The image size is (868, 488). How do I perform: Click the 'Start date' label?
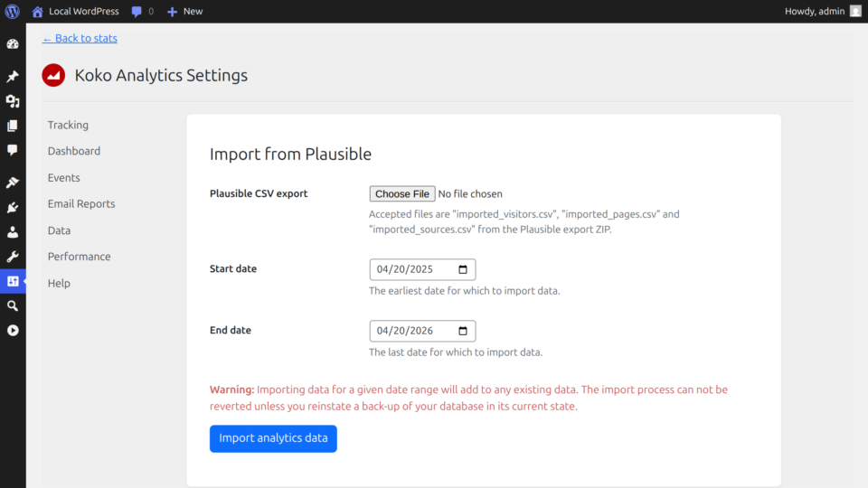pos(233,269)
